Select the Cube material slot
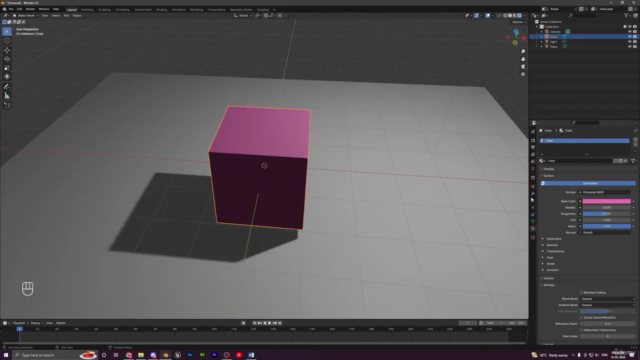The height and width of the screenshot is (360, 640). point(584,141)
